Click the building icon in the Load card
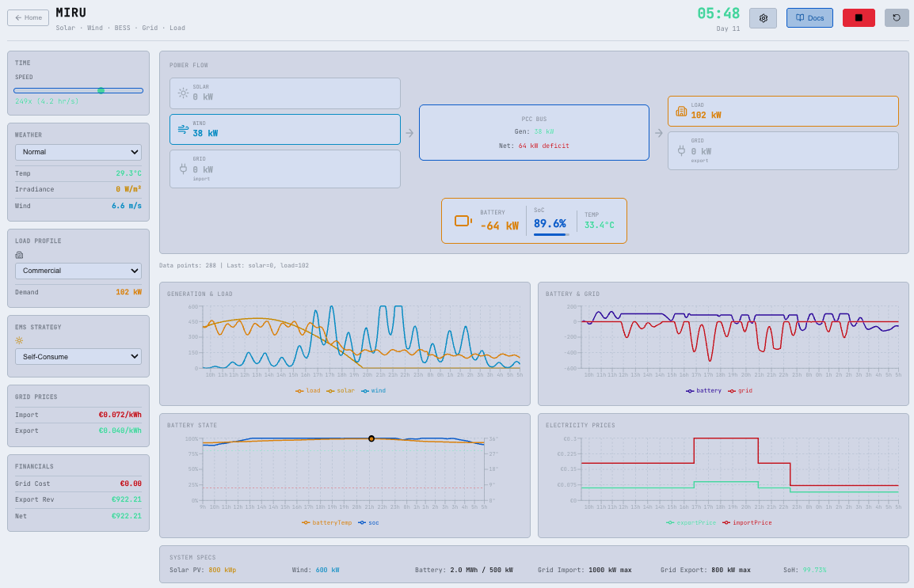Screen dimensions: 914x588 pyautogui.click(x=681, y=112)
